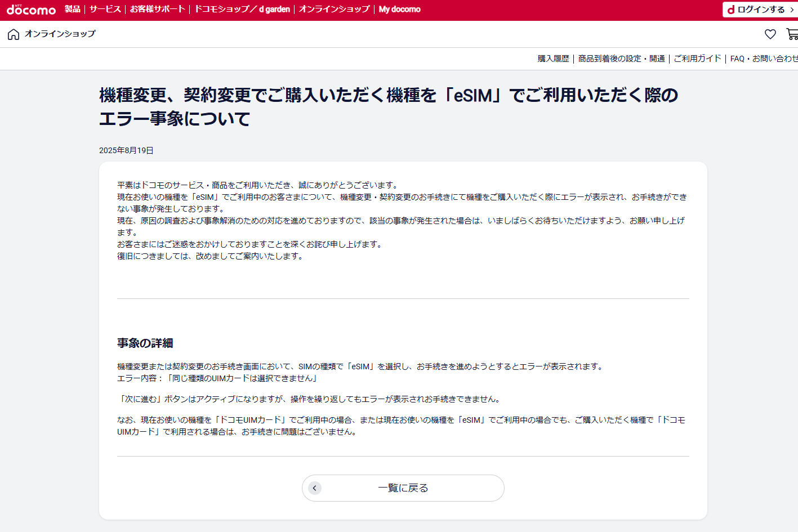
Task: Click the エラー内容 error message line
Action: click(x=218, y=378)
